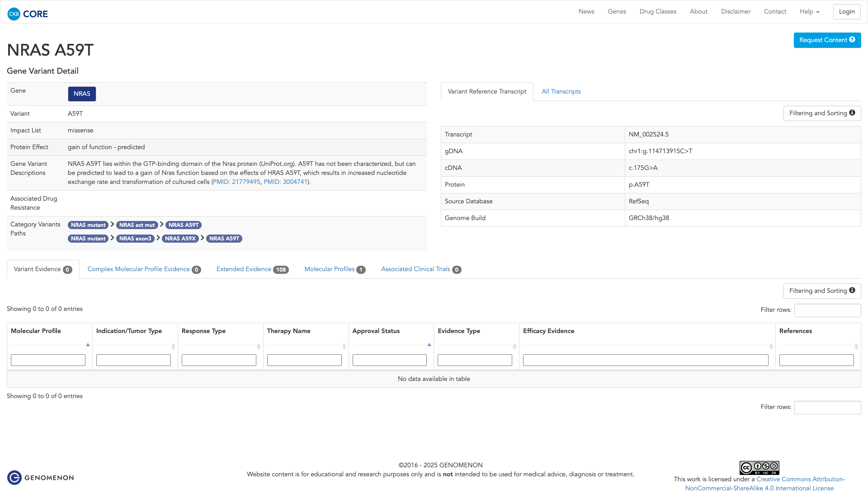
Task: Click the Login button
Action: 847,12
